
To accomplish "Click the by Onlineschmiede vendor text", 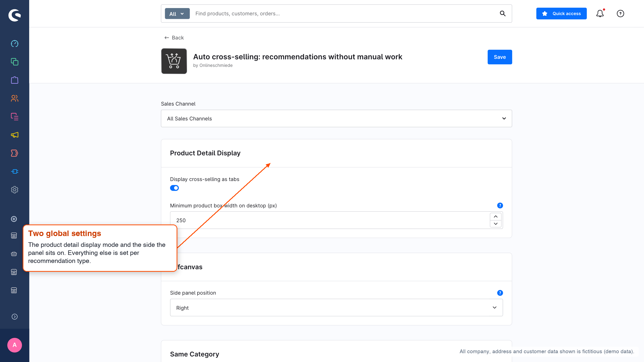I will click(213, 65).
